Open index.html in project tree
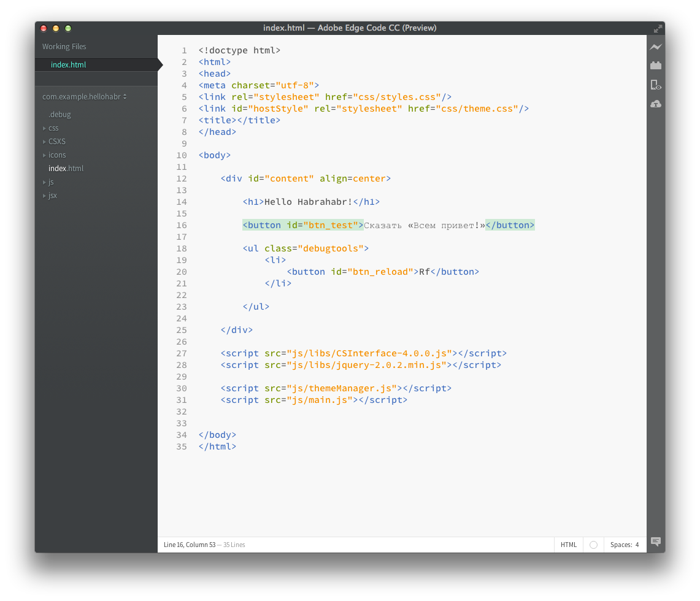 pyautogui.click(x=66, y=168)
